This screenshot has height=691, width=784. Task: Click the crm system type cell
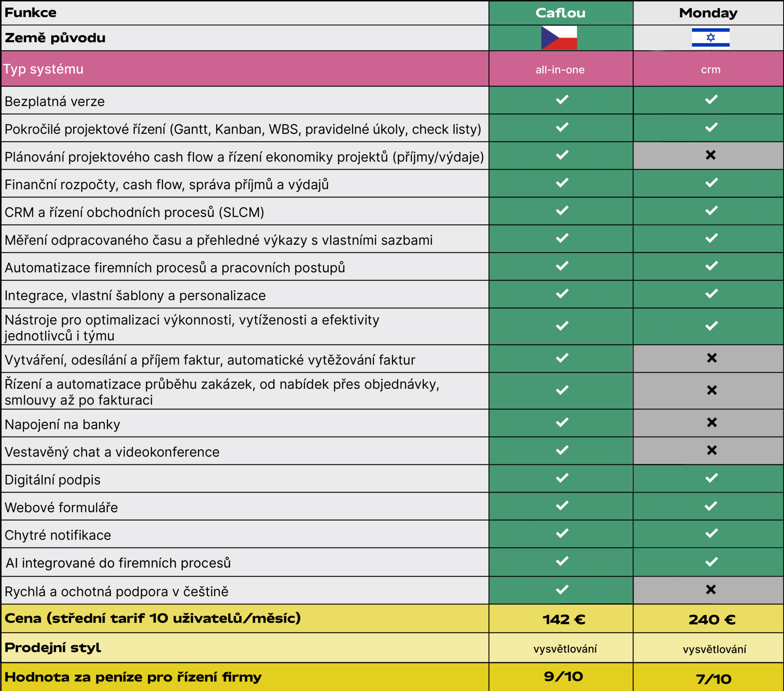710,70
